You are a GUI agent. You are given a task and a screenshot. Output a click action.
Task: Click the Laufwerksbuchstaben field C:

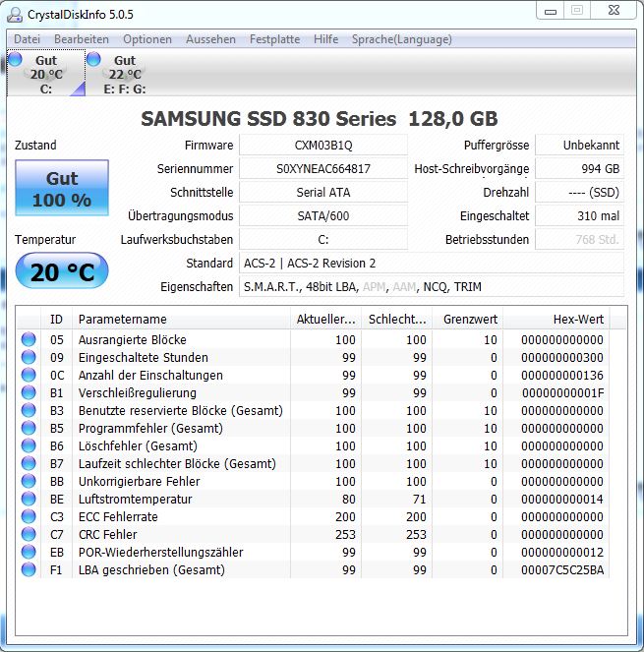323,240
